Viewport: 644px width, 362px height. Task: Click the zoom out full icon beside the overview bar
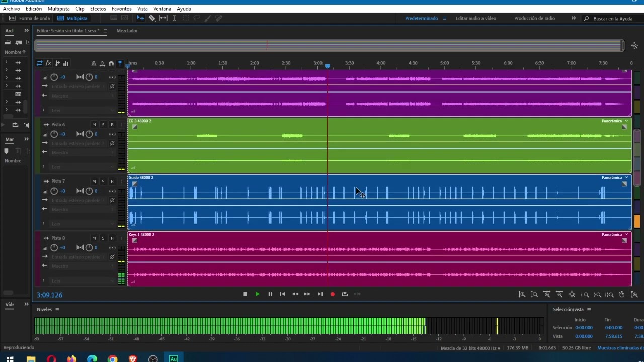(x=634, y=46)
